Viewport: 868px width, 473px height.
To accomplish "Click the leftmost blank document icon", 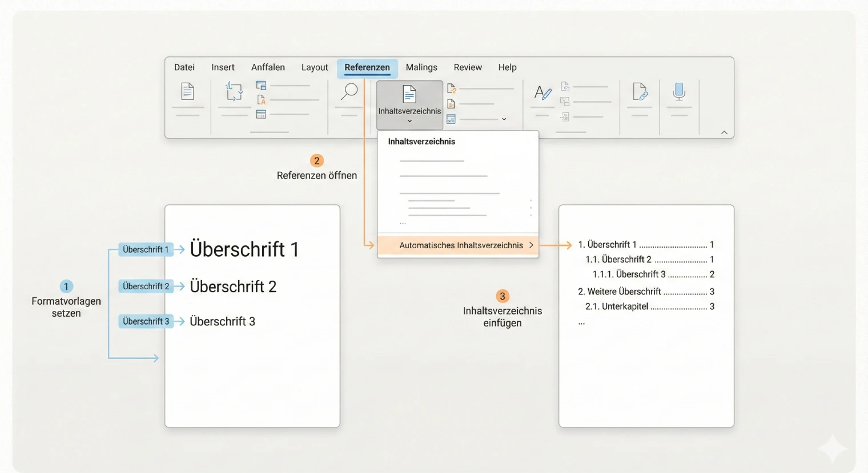I will coord(187,92).
